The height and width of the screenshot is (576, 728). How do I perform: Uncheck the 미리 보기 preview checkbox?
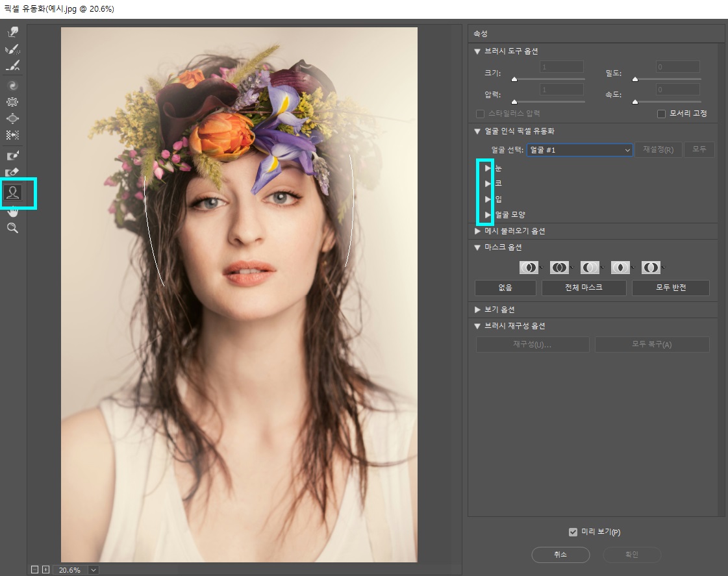[x=573, y=532]
